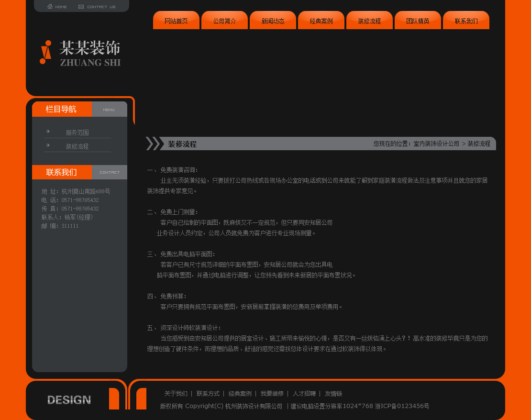This screenshot has width=531, height=420.
Task: Open the 新闻动态 navigation tab
Action: pyautogui.click(x=273, y=20)
